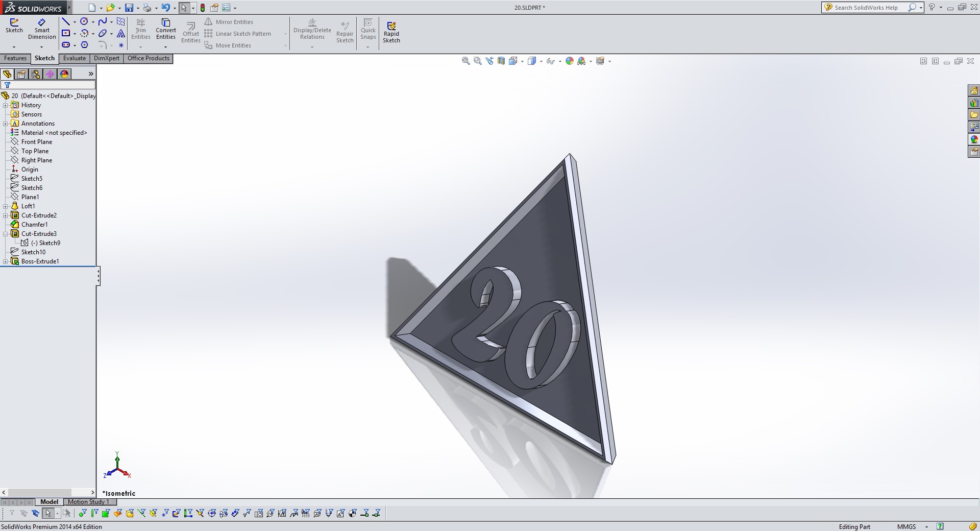Select the Polygon sketch tool
980x531 pixels.
(x=84, y=45)
